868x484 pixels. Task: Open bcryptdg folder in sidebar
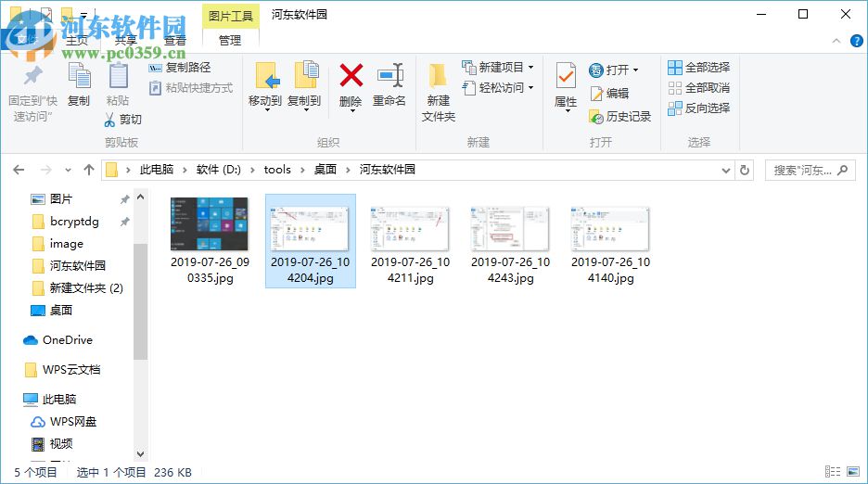click(x=74, y=222)
